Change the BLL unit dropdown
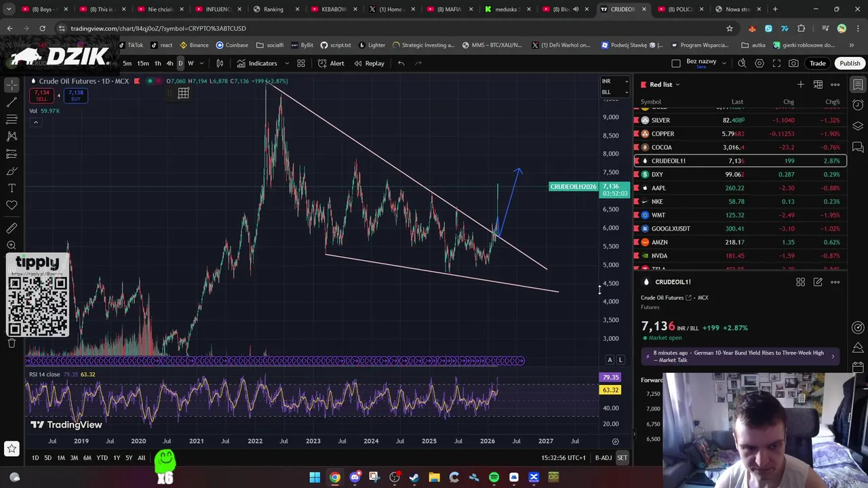 pyautogui.click(x=615, y=91)
